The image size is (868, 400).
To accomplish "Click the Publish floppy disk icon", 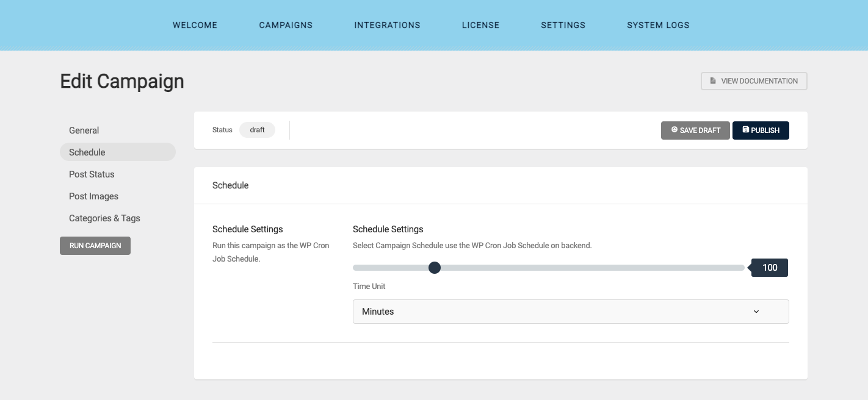I will (x=745, y=130).
